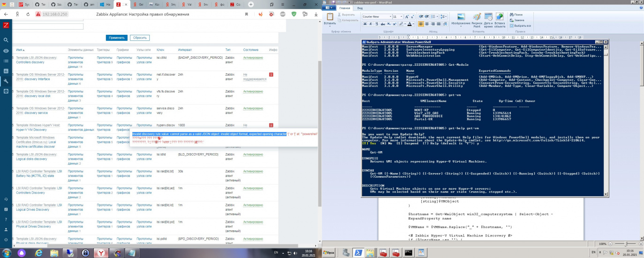This screenshot has width=644, height=258.
Task: Click the red info icon for discovery interface
Action: pos(271,74)
